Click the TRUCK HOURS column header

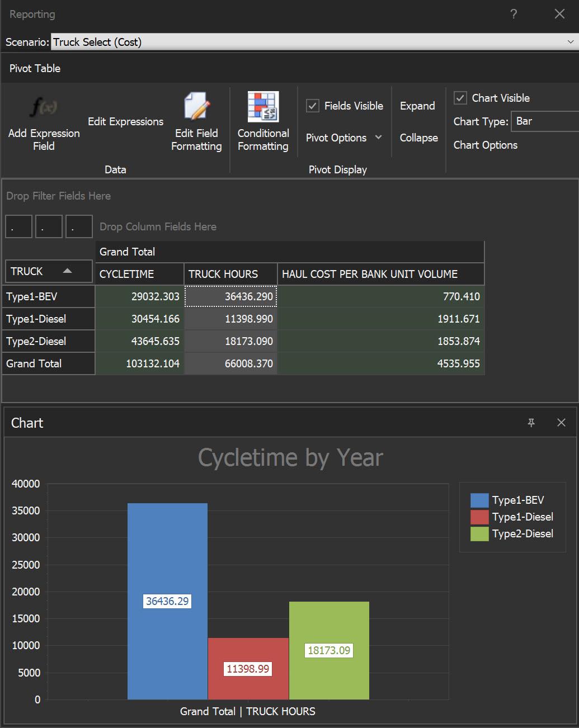[x=230, y=274]
